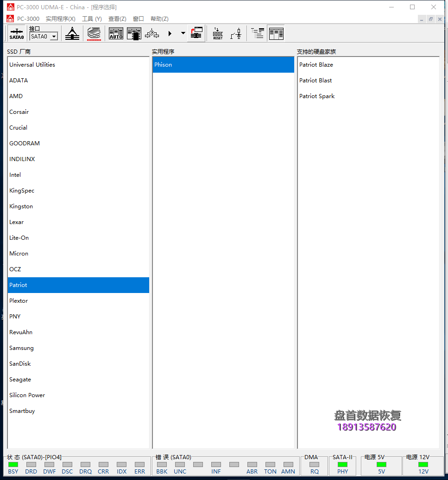This screenshot has height=480, width=448.
Task: Select Smartbuy vendor
Action: point(78,411)
